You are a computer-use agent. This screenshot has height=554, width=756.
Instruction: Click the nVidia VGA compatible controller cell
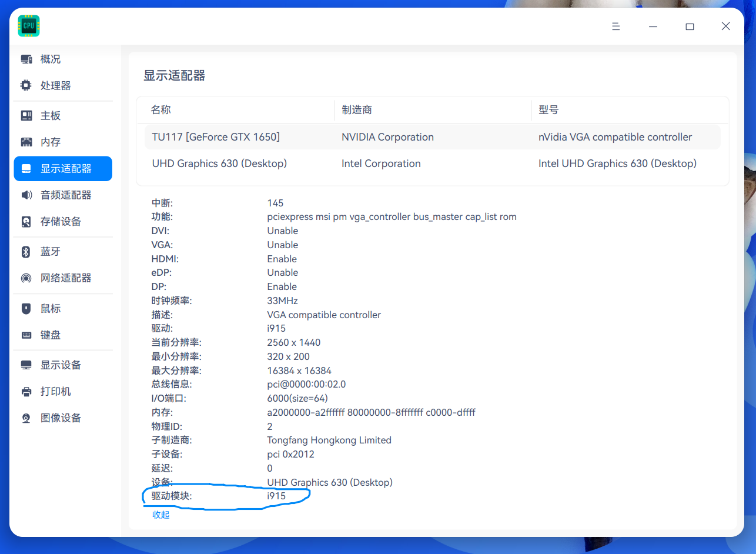click(615, 137)
